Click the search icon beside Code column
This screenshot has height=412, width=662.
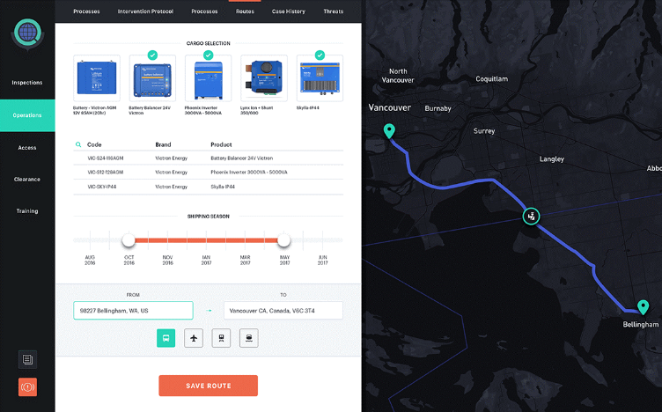click(x=79, y=145)
